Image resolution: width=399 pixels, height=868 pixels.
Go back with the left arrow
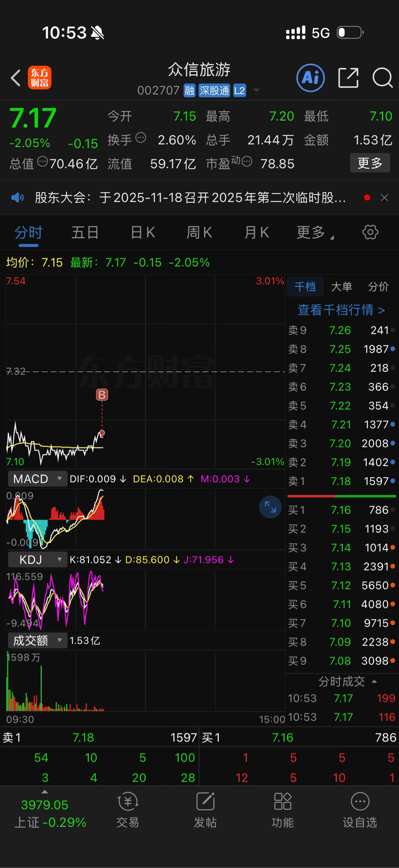tap(16, 78)
